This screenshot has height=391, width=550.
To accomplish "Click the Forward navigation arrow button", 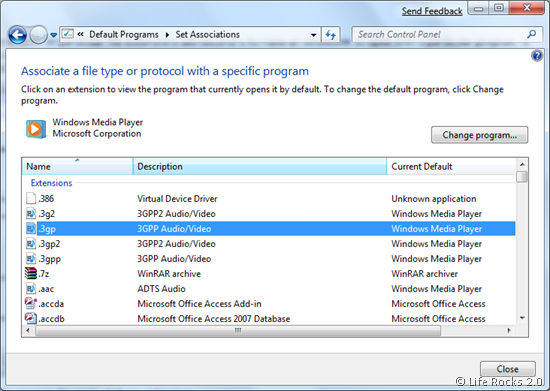I will [x=38, y=35].
